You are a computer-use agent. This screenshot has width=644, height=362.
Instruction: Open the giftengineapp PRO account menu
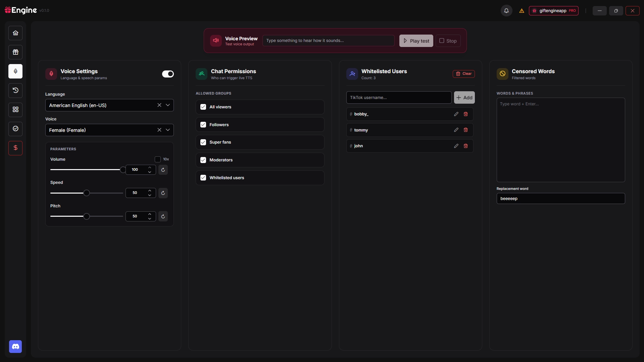click(554, 11)
